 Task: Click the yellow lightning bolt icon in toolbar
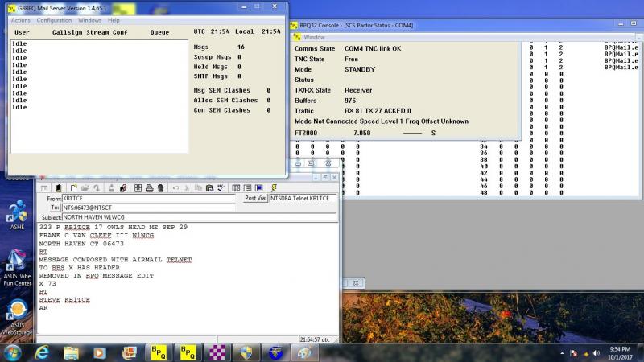pos(274,188)
